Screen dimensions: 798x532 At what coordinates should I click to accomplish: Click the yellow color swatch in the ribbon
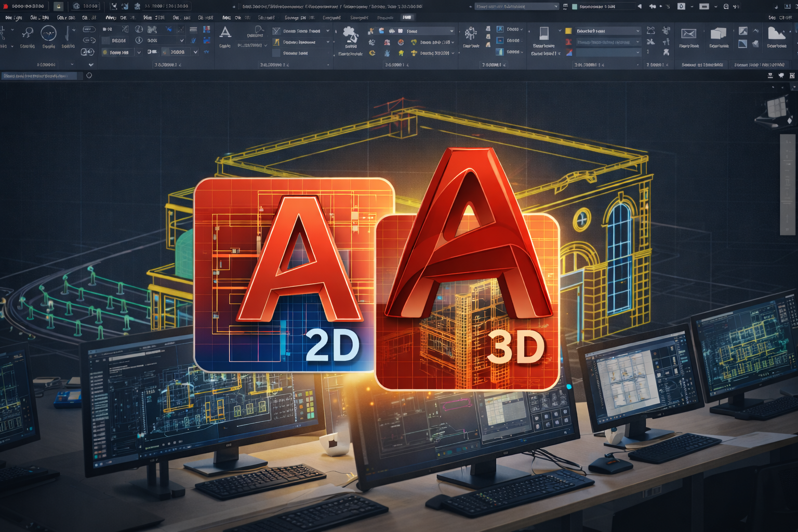[568, 31]
